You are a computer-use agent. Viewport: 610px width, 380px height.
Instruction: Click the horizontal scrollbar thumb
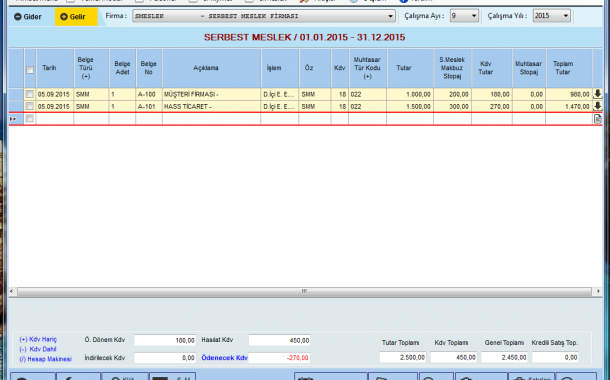tap(304, 291)
